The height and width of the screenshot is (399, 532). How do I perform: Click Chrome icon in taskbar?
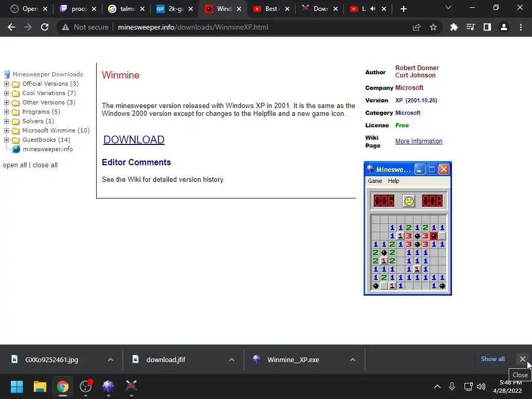pos(62,386)
